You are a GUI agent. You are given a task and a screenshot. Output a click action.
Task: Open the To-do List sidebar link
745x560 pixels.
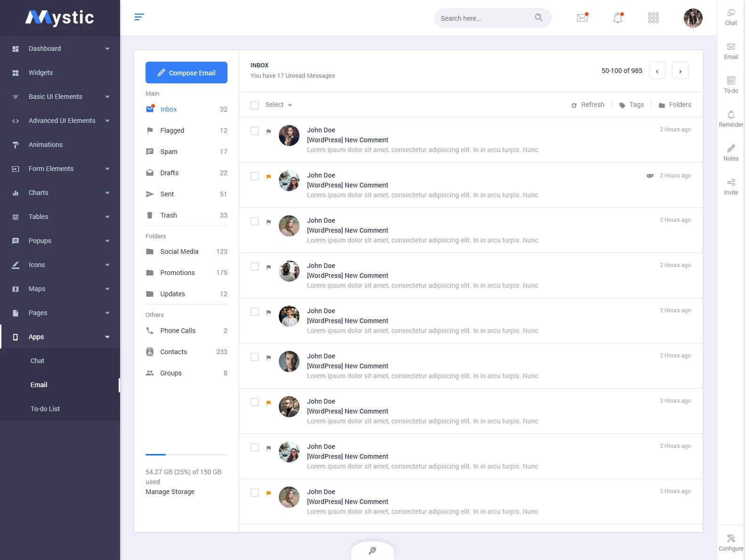tap(45, 409)
